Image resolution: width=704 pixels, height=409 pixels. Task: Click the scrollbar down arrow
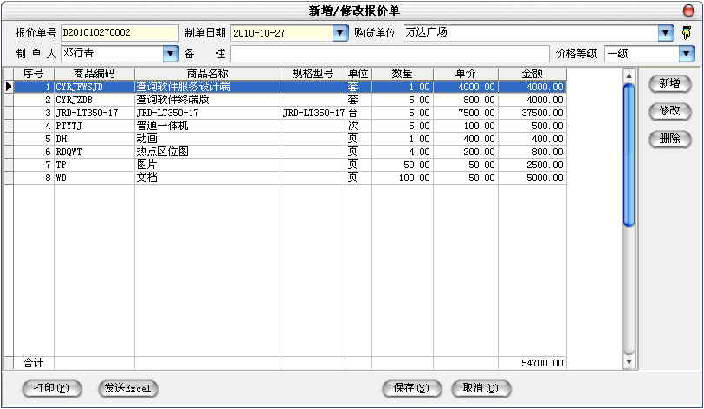pos(629,362)
